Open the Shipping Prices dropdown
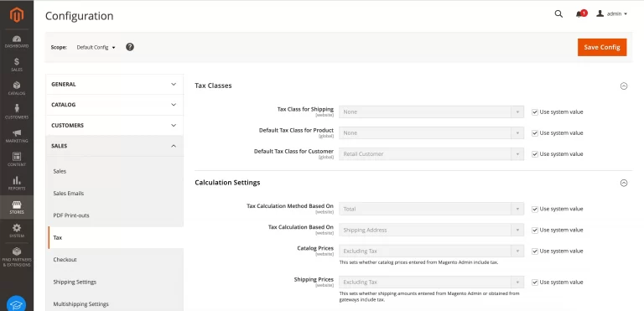Image resolution: width=644 pixels, height=311 pixels. click(431, 282)
